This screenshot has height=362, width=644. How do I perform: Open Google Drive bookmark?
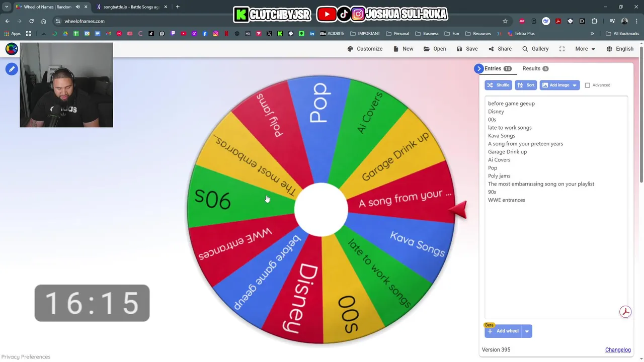click(65, 33)
